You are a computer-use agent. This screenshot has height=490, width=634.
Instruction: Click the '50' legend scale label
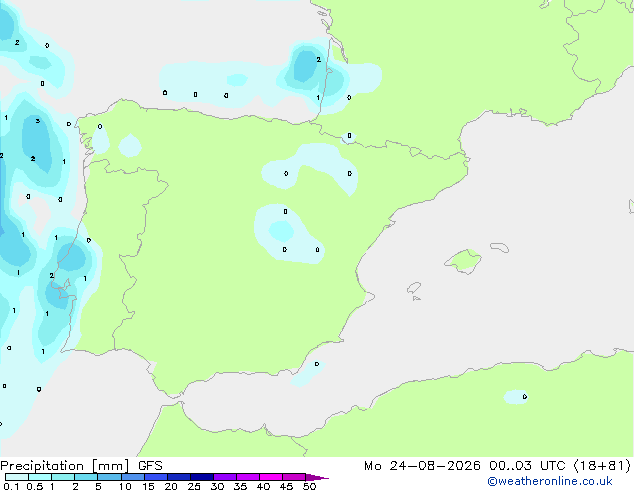[x=309, y=486]
